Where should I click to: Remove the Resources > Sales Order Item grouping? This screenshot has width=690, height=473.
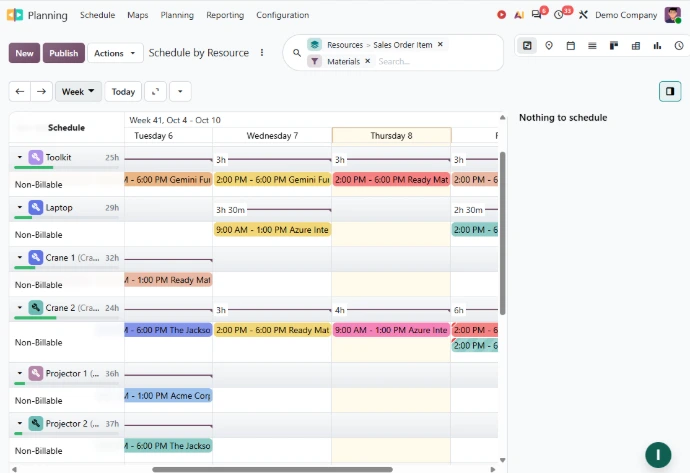tap(440, 44)
